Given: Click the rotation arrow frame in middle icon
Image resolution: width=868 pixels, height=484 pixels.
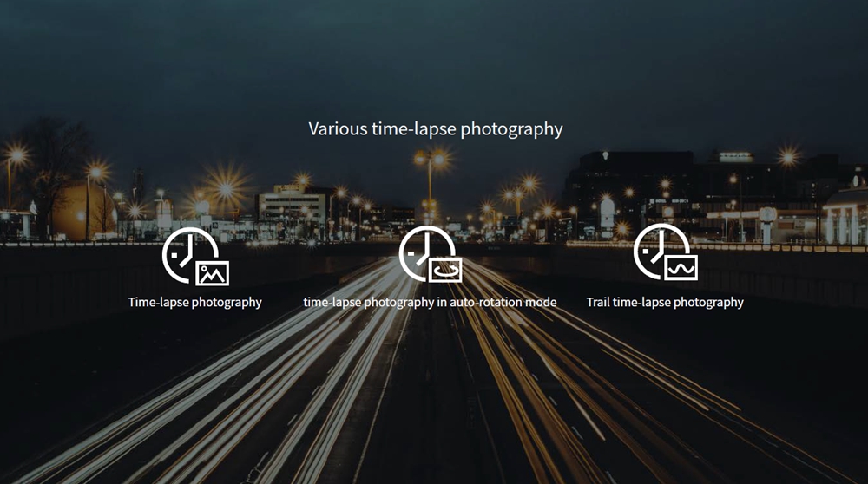Looking at the screenshot, I should [x=447, y=270].
